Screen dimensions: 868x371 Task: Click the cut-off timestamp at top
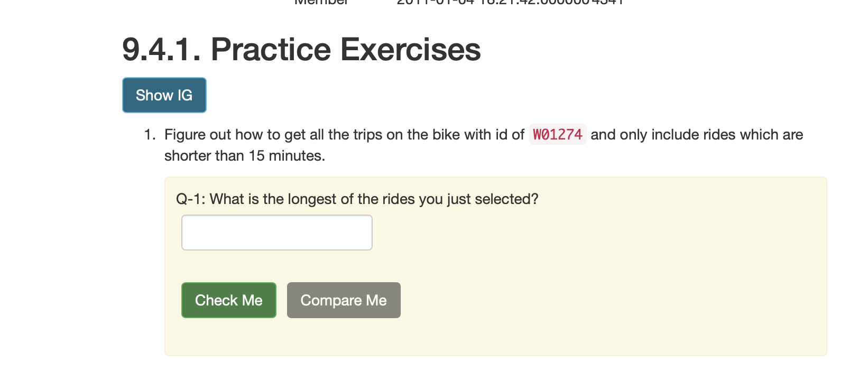[x=510, y=2]
